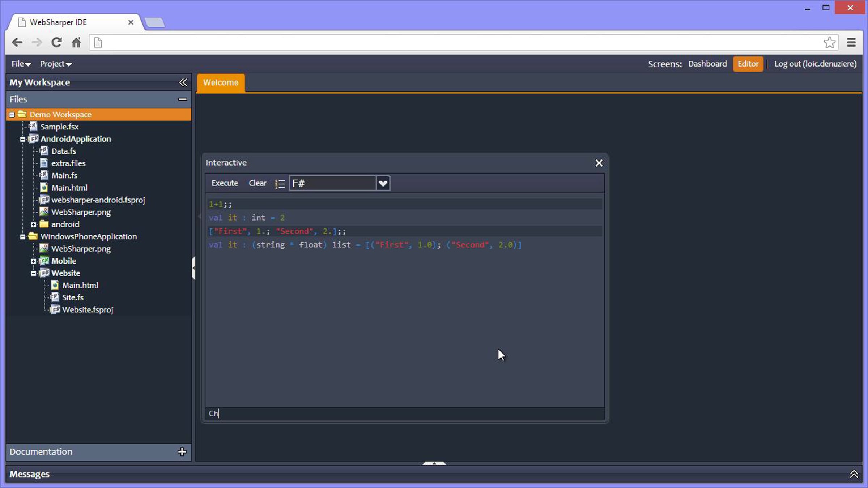This screenshot has width=868, height=488.
Task: Expand the android folder
Action: 33,224
